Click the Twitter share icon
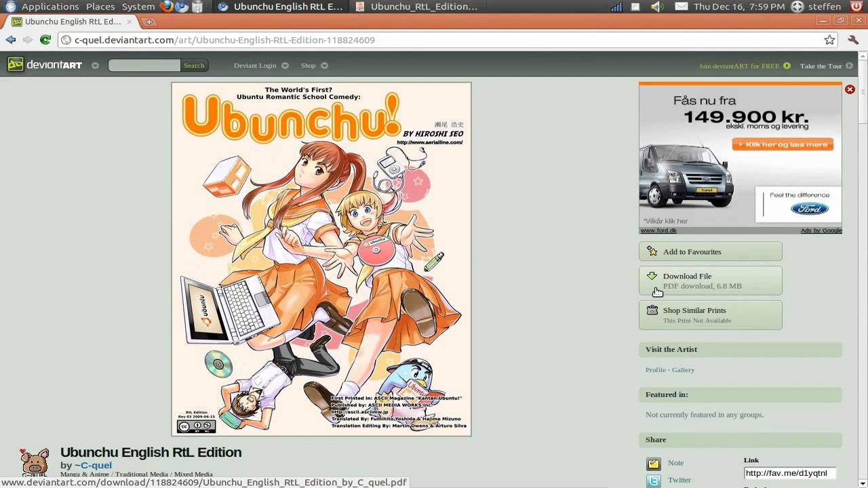The height and width of the screenshot is (488, 868). tap(654, 481)
